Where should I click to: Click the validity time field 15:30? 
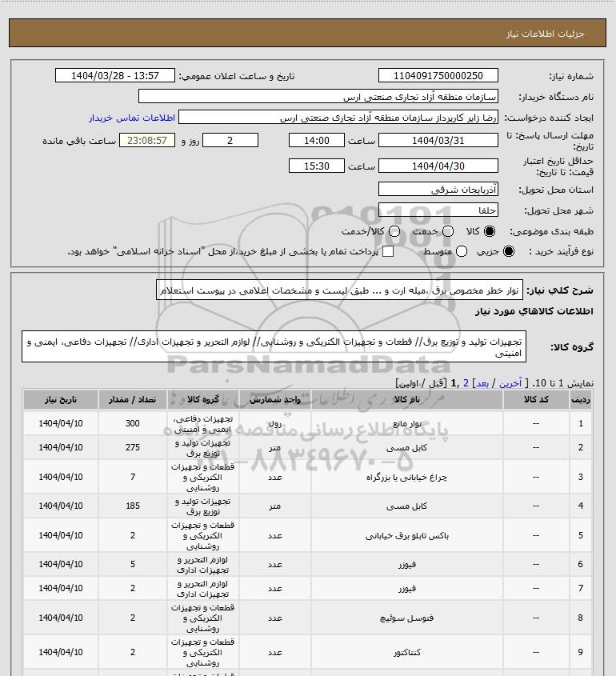(317, 166)
